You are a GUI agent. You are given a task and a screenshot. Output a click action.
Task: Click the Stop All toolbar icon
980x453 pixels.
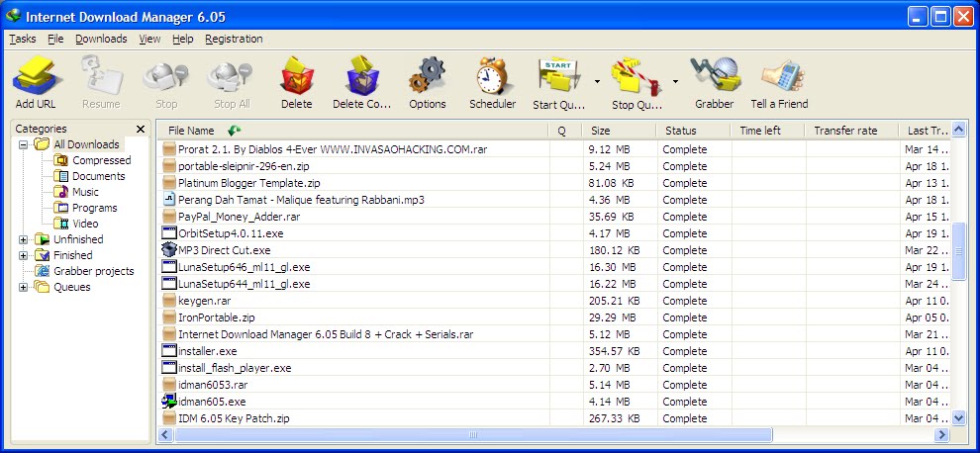(x=231, y=76)
